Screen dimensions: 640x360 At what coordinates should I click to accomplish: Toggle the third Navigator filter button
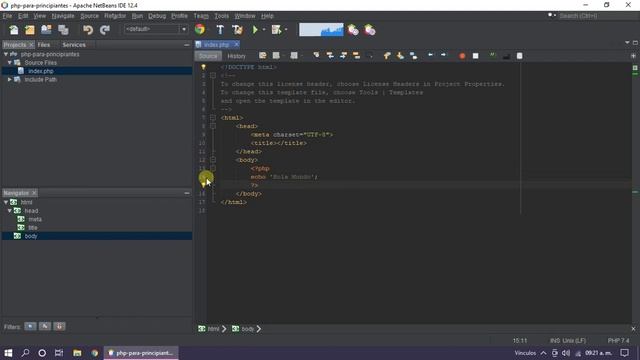click(x=60, y=326)
